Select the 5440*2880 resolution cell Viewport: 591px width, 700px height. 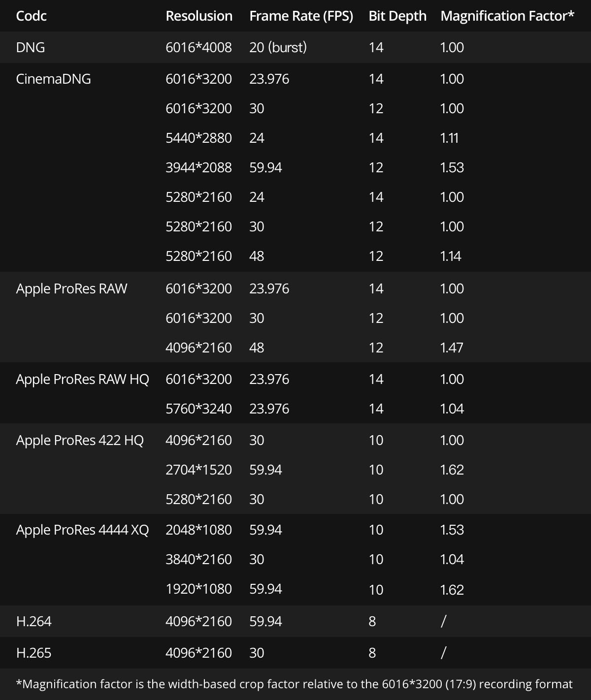(x=198, y=138)
